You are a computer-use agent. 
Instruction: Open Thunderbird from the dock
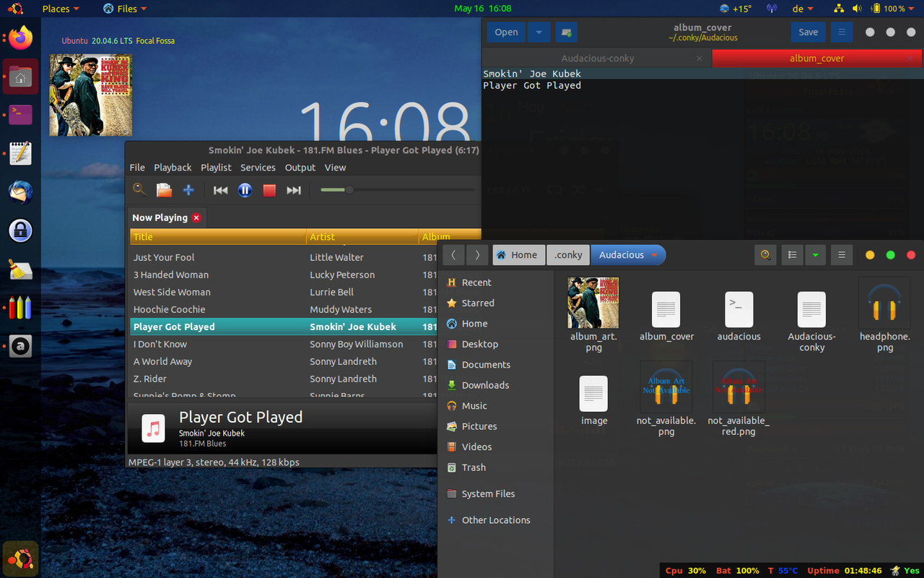[x=20, y=192]
